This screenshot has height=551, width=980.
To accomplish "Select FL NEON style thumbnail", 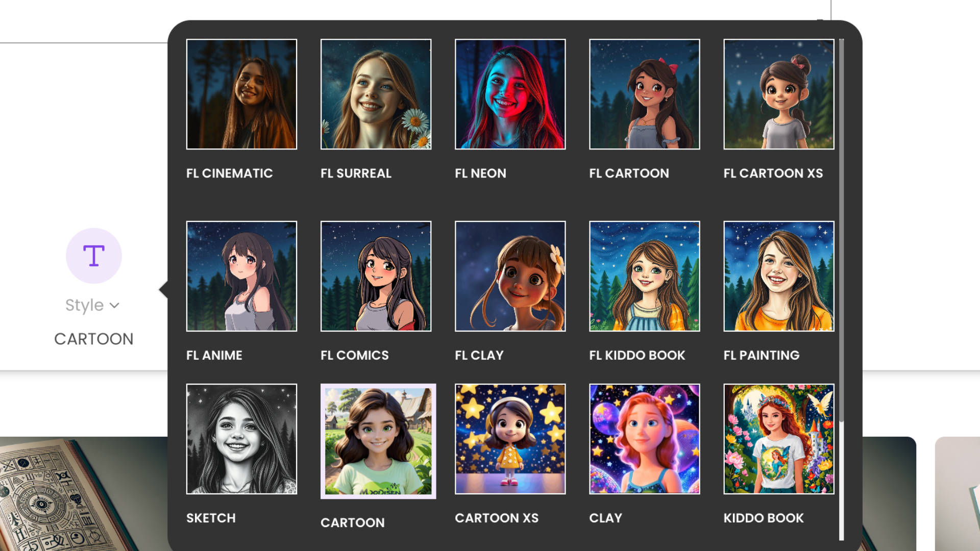I will (x=510, y=93).
